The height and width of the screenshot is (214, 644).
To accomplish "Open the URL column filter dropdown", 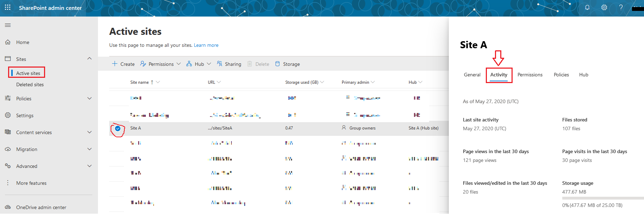I will [x=219, y=82].
